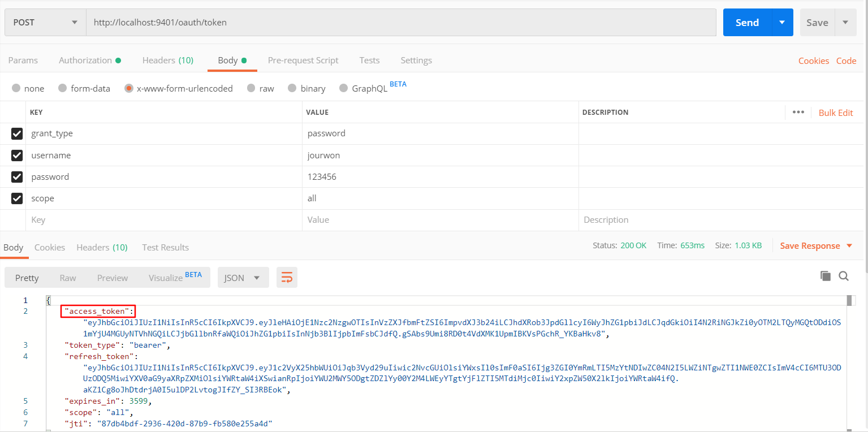This screenshot has width=868, height=432.
Task: Open the Code snippet panel
Action: (x=846, y=60)
